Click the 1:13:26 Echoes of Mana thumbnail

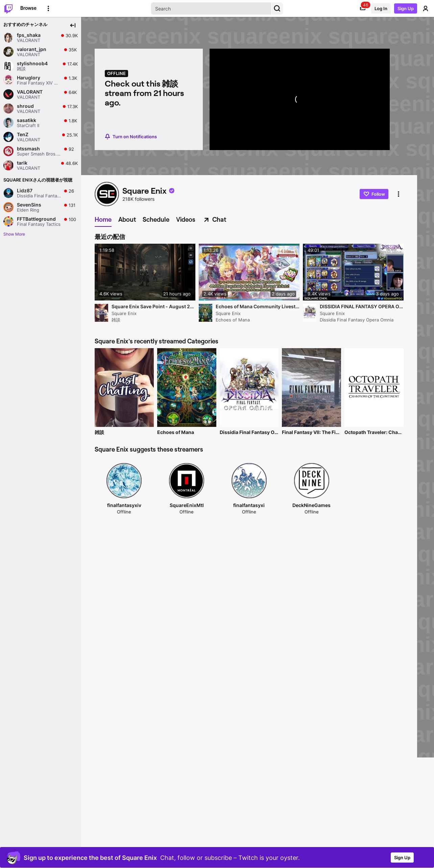point(249,272)
